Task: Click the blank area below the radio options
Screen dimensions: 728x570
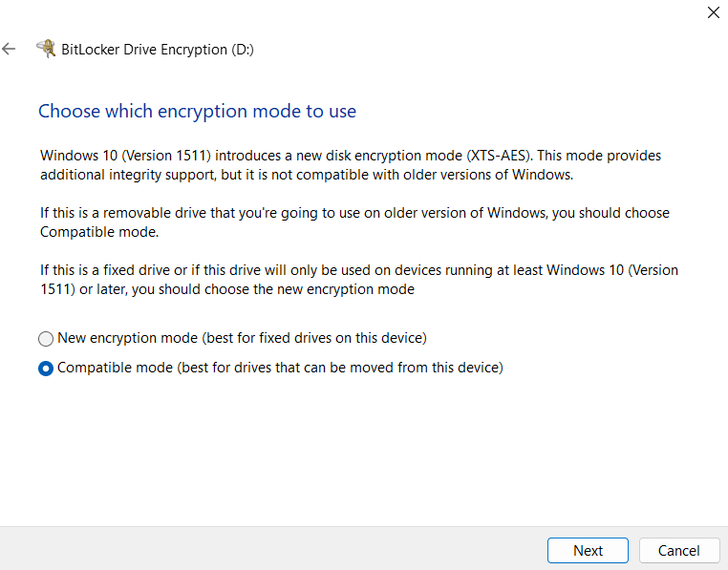Action: pos(363,449)
